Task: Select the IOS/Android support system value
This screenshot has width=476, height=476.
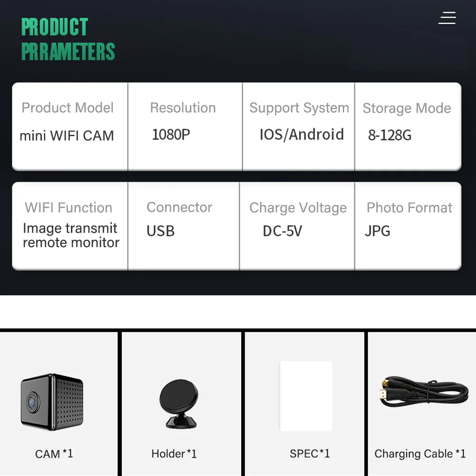Action: tap(301, 135)
